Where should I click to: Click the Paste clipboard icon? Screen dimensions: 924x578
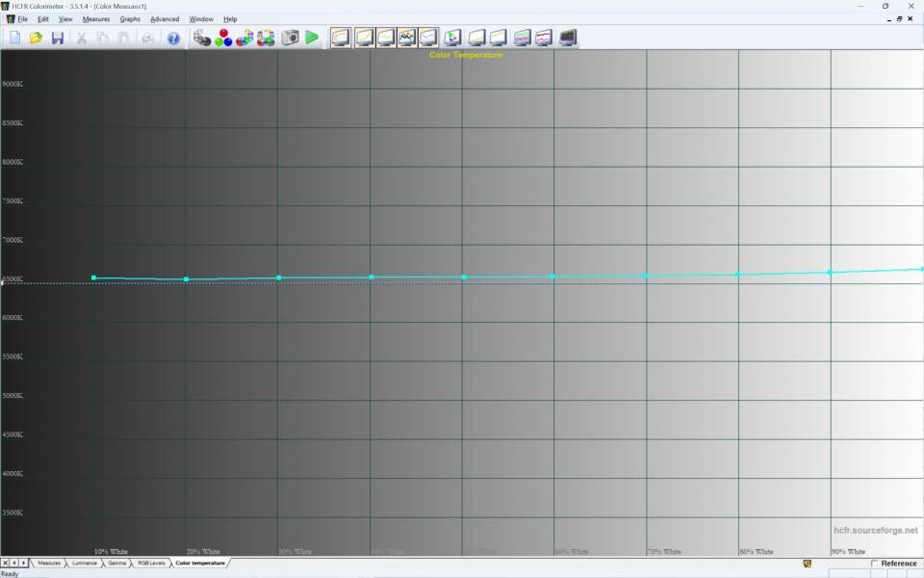pos(124,39)
